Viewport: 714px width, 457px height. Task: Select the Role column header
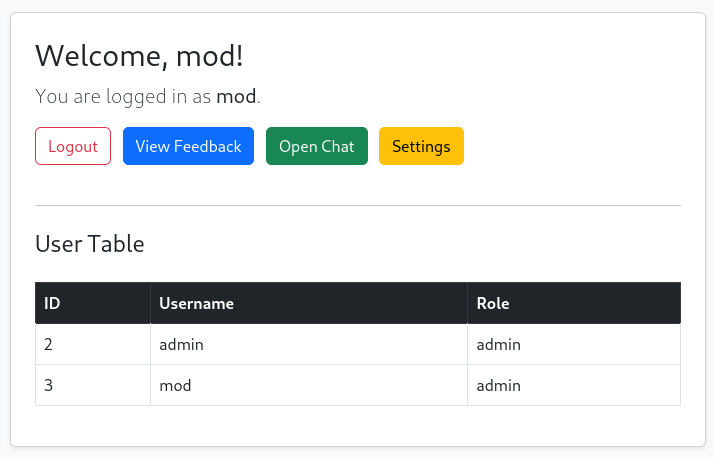pos(574,303)
